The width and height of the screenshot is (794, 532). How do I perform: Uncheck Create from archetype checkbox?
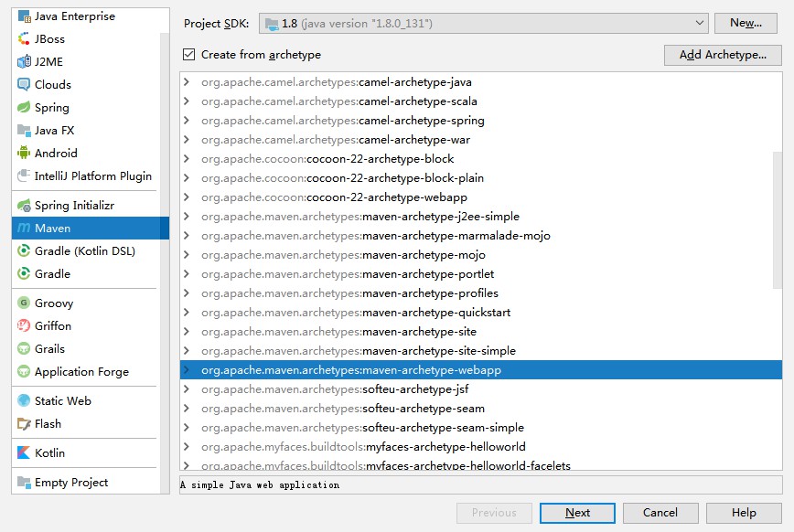tap(188, 54)
